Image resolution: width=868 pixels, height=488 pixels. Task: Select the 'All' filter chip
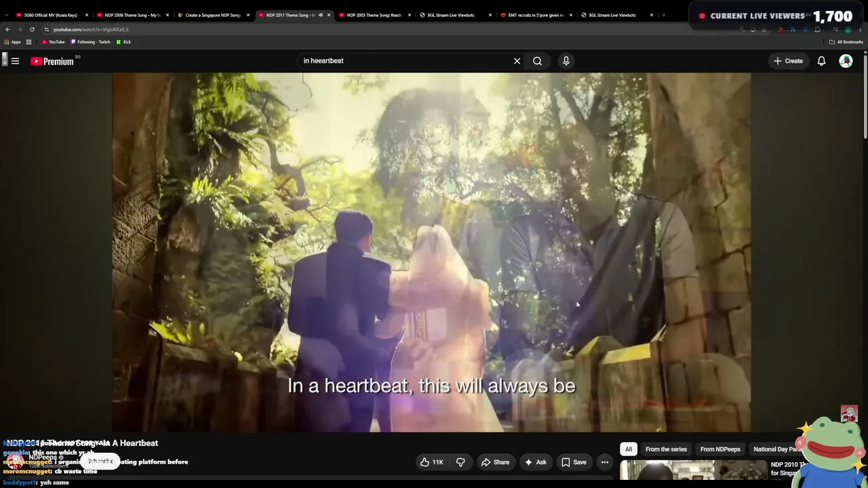629,449
